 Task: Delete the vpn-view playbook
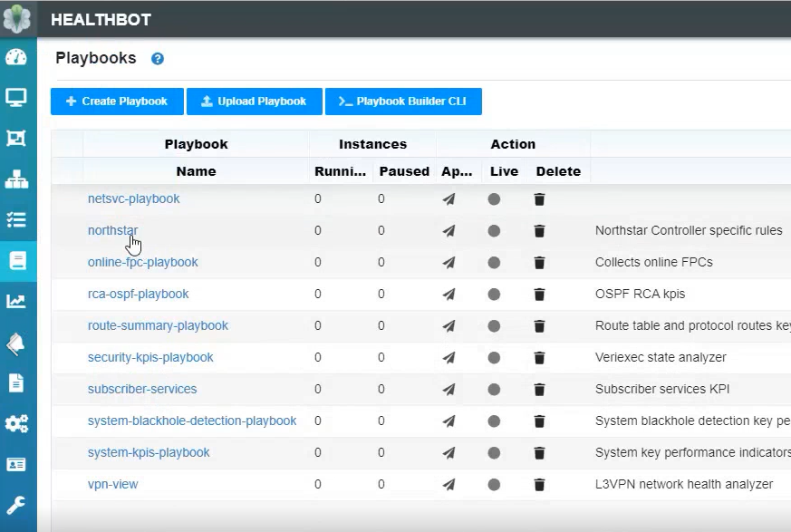pyautogui.click(x=539, y=485)
